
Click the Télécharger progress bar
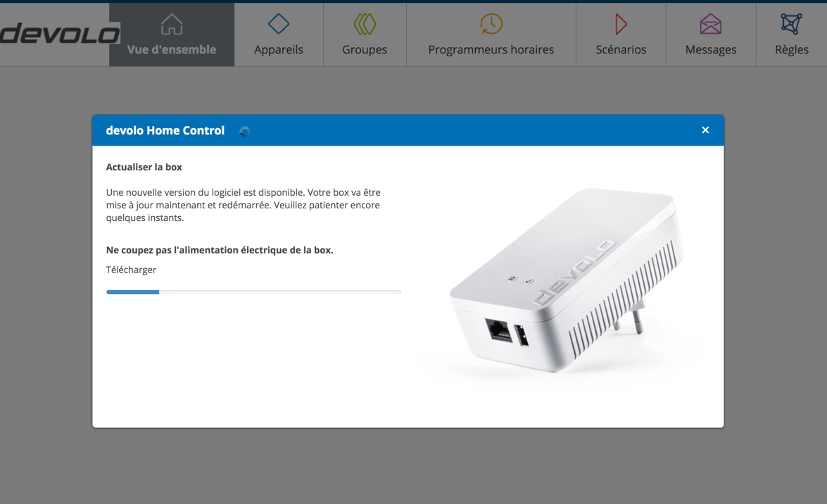(253, 292)
